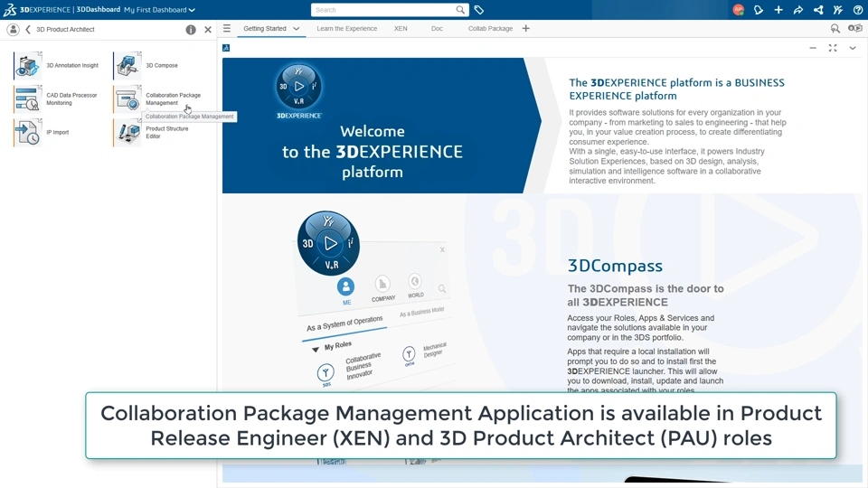Launch the 3D Compose app icon
Screen dimensions: 868x488
point(127,65)
